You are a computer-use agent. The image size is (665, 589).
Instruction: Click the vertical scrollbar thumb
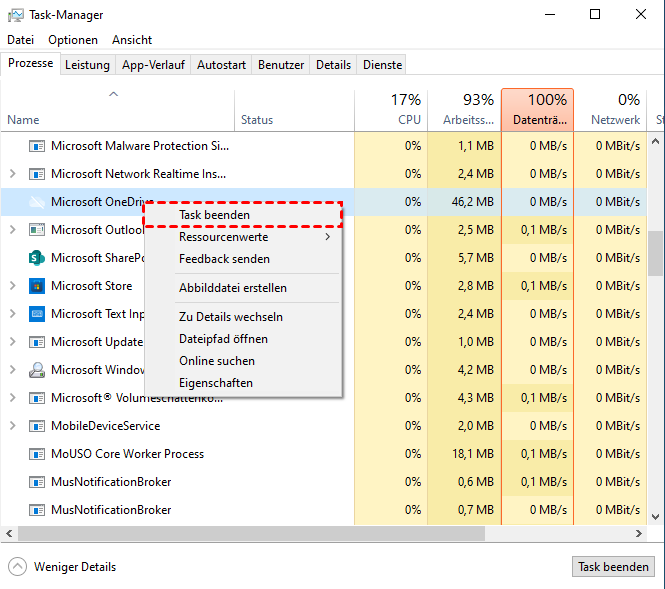(x=657, y=253)
